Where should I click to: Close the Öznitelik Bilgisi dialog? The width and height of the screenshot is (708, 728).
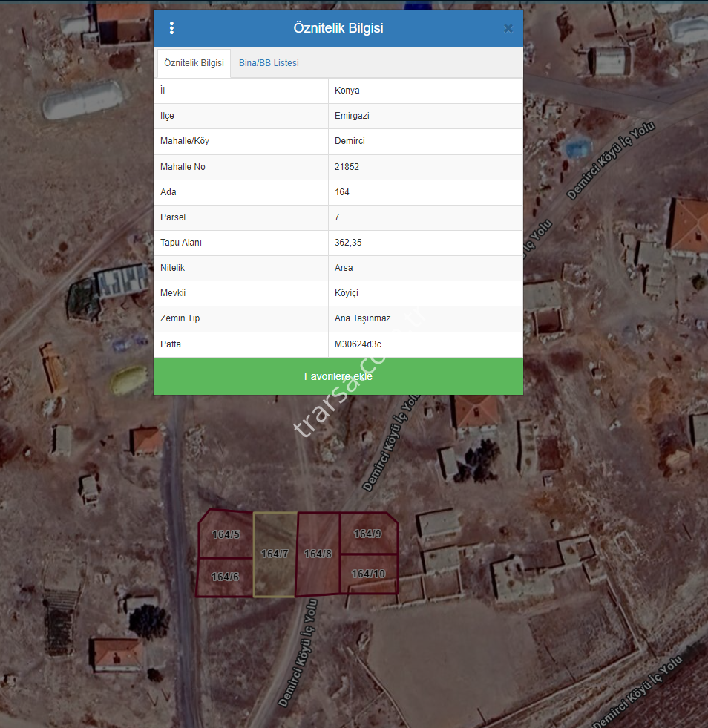(508, 29)
